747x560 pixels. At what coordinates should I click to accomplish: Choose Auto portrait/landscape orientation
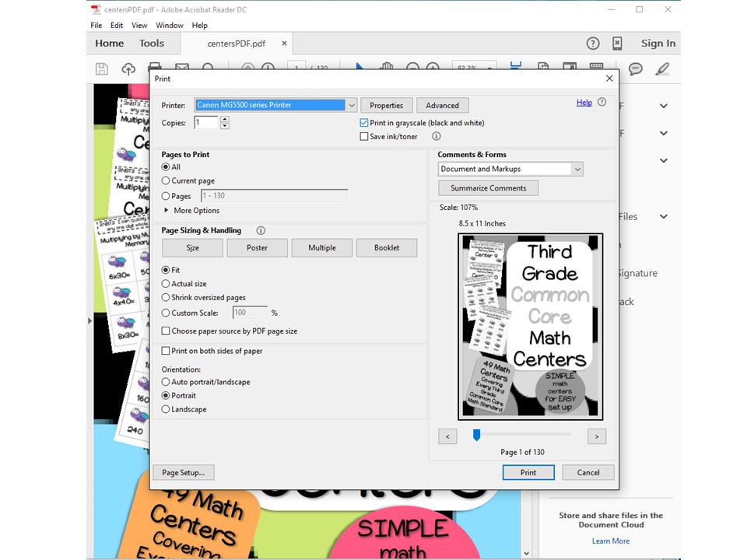[165, 382]
